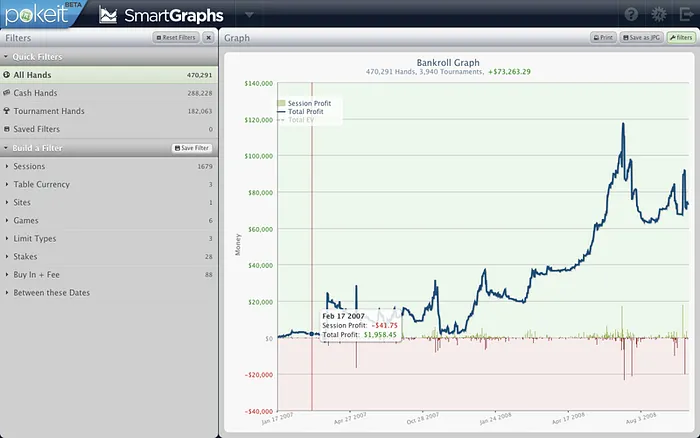Click the Graph panel heading
Screen dimensions: 700x438
237,38
